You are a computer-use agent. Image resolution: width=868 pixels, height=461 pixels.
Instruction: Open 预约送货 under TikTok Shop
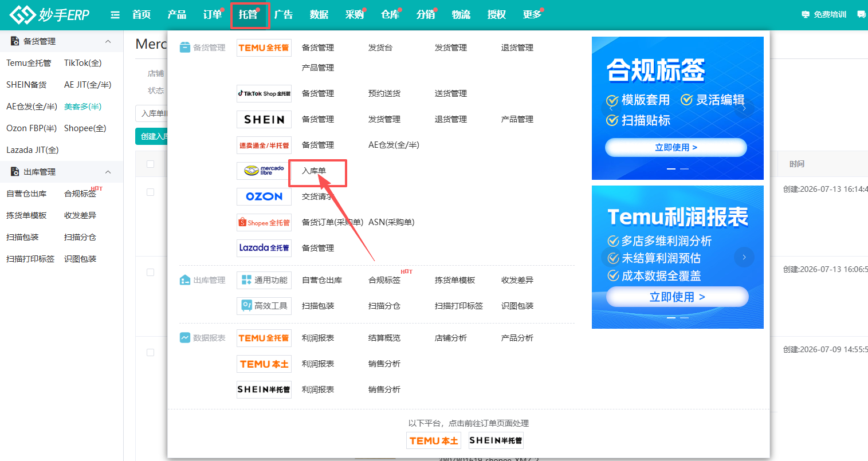point(384,93)
